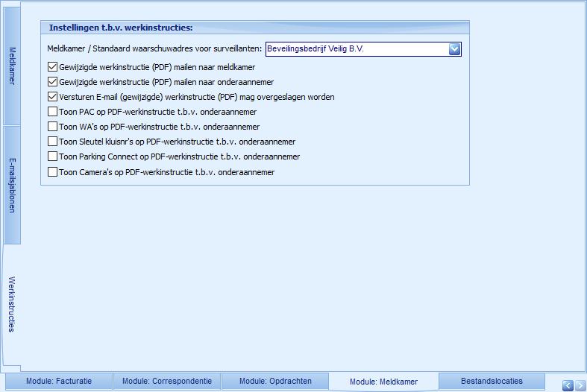
Task: Open the waarschuwadres dropdown arrow
Action: click(x=454, y=49)
